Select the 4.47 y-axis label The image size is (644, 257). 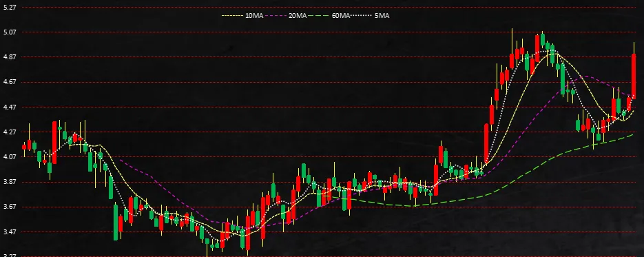10,107
